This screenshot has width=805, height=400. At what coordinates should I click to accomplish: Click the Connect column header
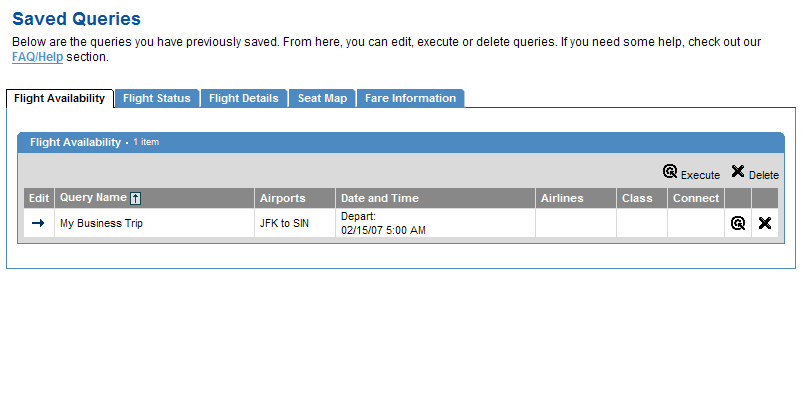pyautogui.click(x=696, y=198)
